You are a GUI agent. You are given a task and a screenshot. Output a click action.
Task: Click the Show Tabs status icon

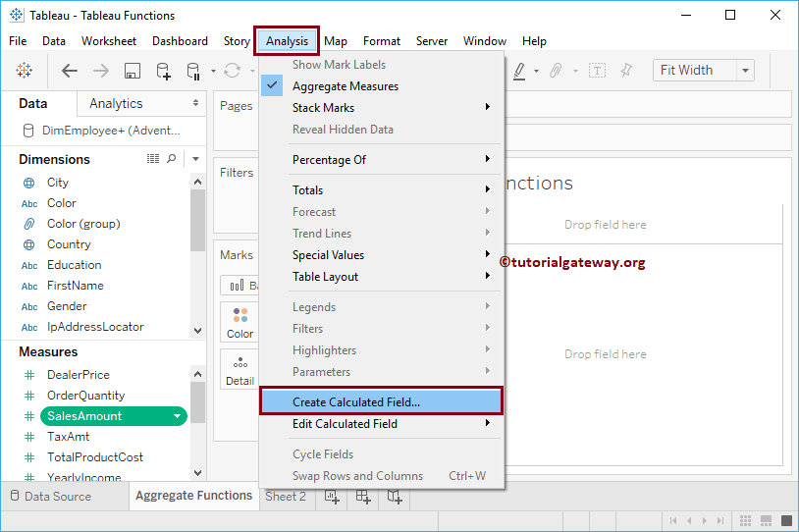787,521
